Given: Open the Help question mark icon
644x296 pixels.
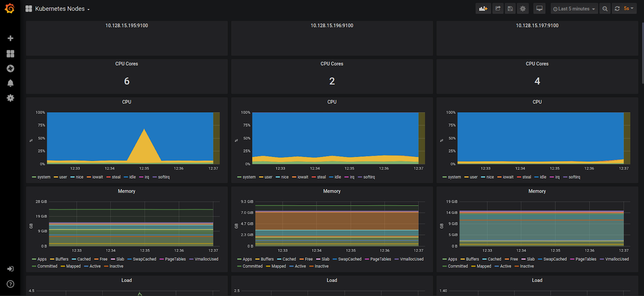Looking at the screenshot, I should 10,284.
